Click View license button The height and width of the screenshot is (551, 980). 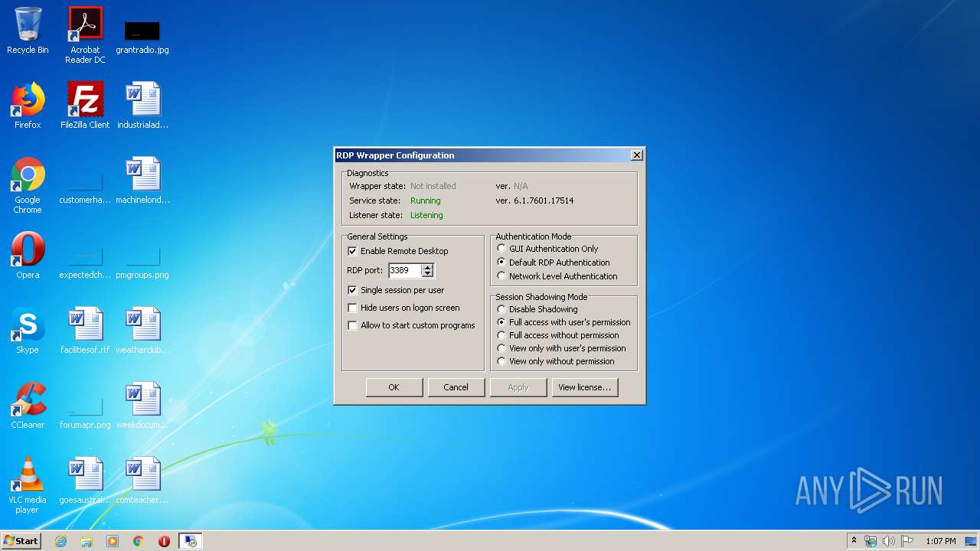coord(584,387)
